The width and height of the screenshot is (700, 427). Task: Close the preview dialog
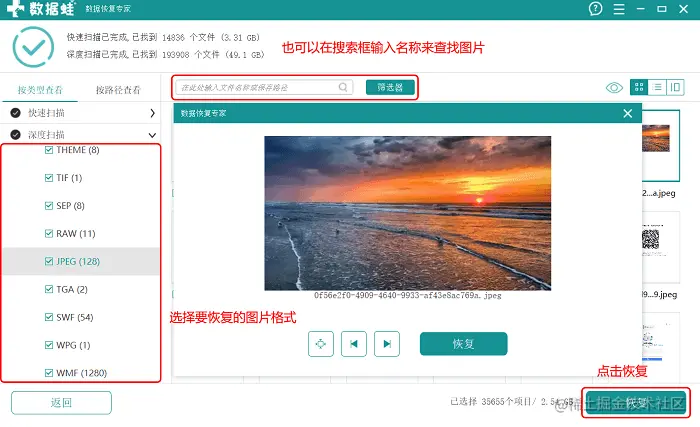click(x=628, y=113)
